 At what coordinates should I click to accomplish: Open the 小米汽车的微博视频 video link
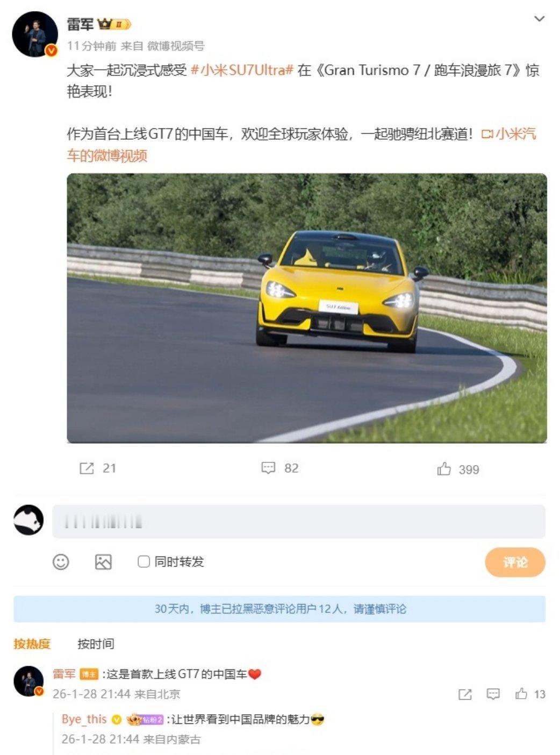(x=301, y=145)
